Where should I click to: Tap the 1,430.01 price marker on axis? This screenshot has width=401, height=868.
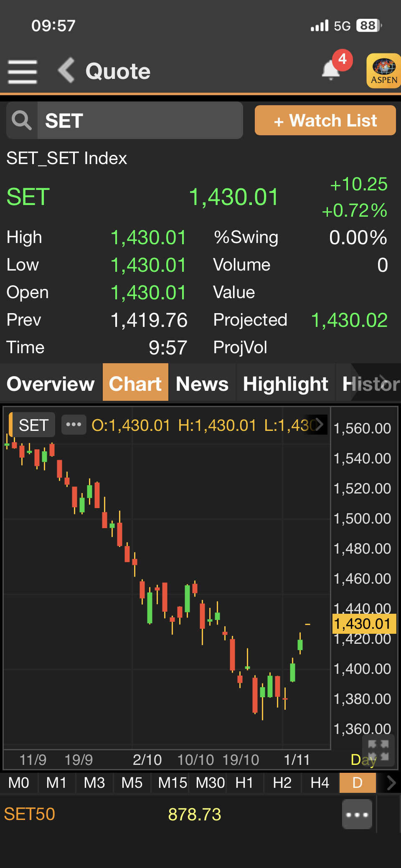coord(363,624)
